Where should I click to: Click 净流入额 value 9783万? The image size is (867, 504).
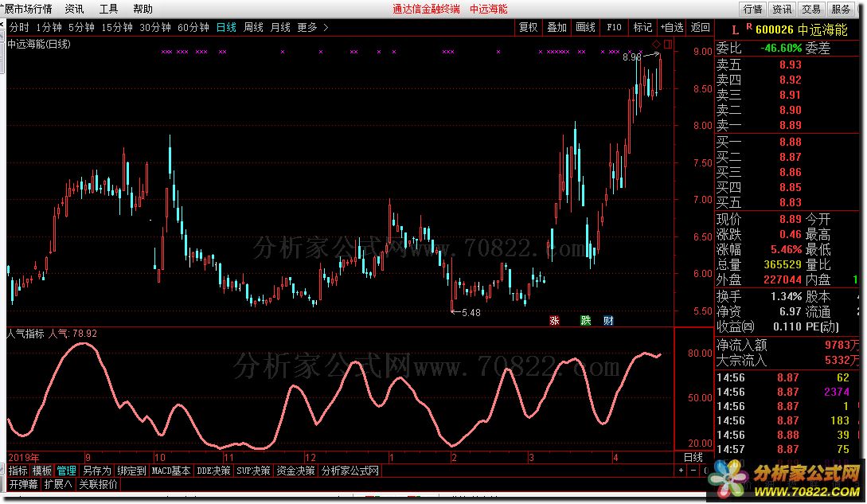(x=842, y=346)
